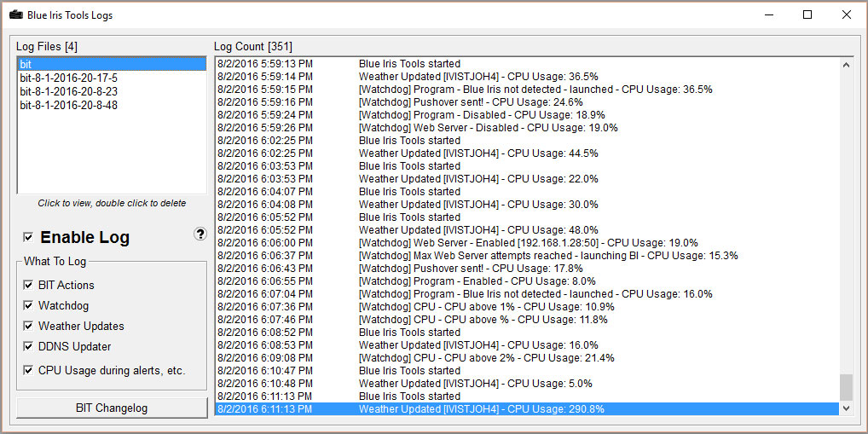868x434 pixels.
Task: Select log file bit-8-1-2016-20-8-23
Action: click(68, 91)
